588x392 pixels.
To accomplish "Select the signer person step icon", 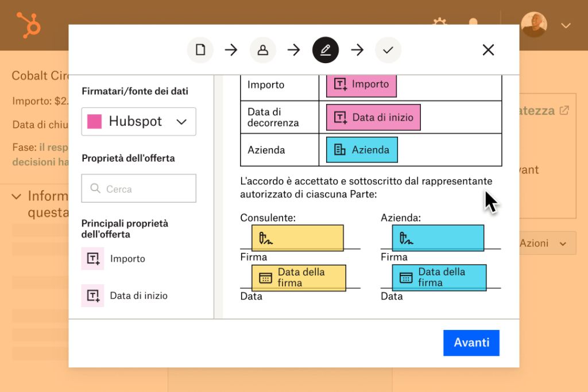I will click(x=262, y=50).
